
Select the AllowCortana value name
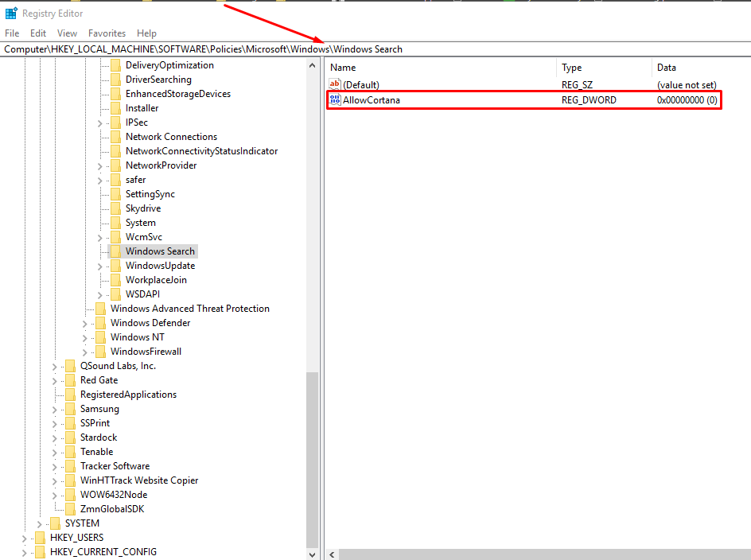(372, 100)
